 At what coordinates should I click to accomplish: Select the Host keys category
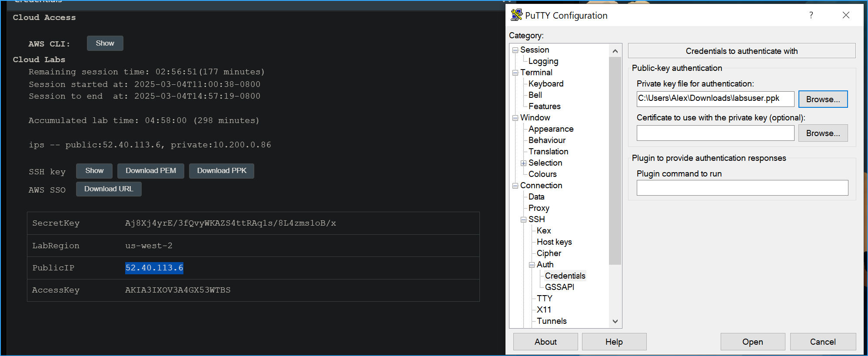tap(554, 242)
